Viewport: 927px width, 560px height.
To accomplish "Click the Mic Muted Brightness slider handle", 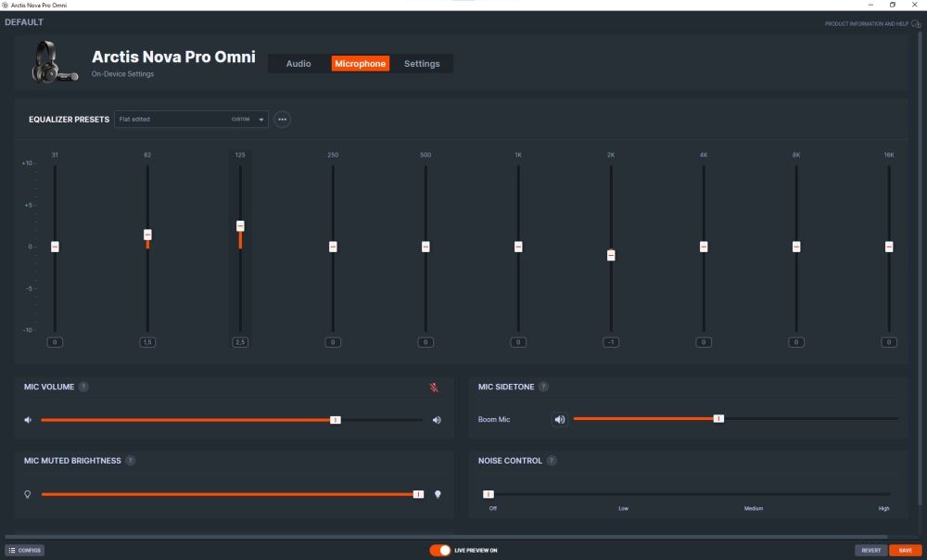I will click(419, 494).
